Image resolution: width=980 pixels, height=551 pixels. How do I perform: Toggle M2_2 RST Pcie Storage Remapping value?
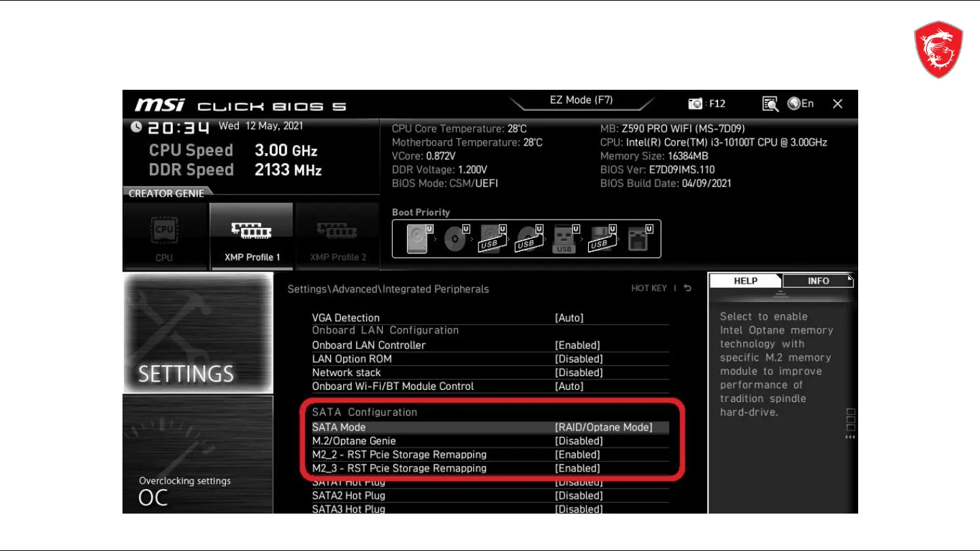pos(577,454)
